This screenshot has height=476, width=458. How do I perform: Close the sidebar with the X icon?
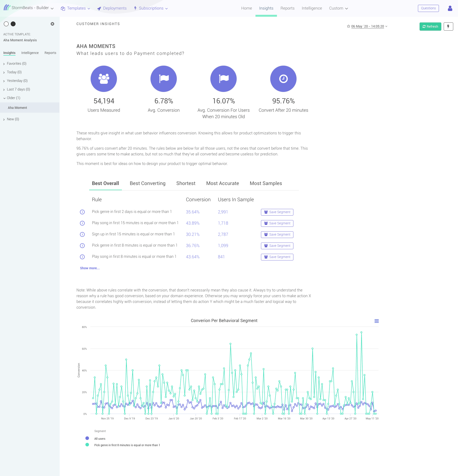point(52,24)
